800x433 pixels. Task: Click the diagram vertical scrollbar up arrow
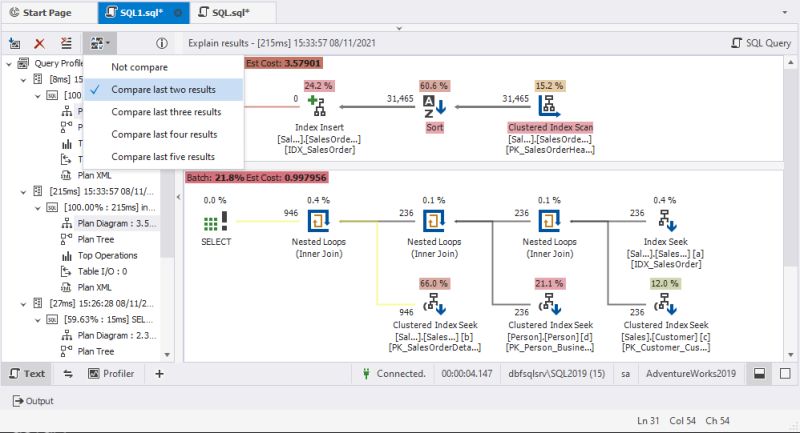791,63
